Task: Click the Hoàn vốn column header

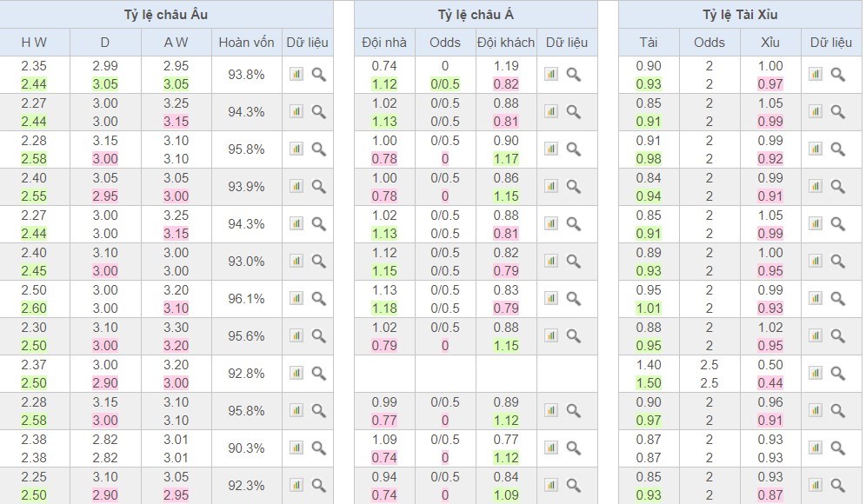Action: 246,43
